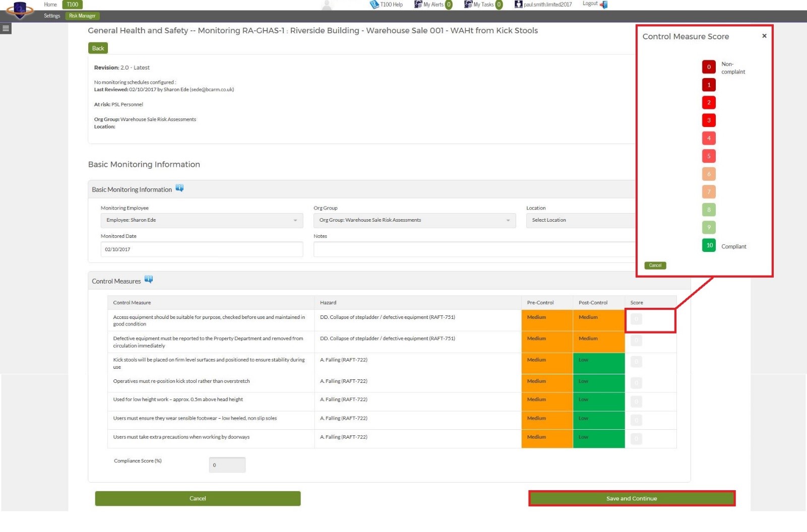807x532 pixels.
Task: Open the sidebar hamburger menu
Action: (x=6, y=29)
